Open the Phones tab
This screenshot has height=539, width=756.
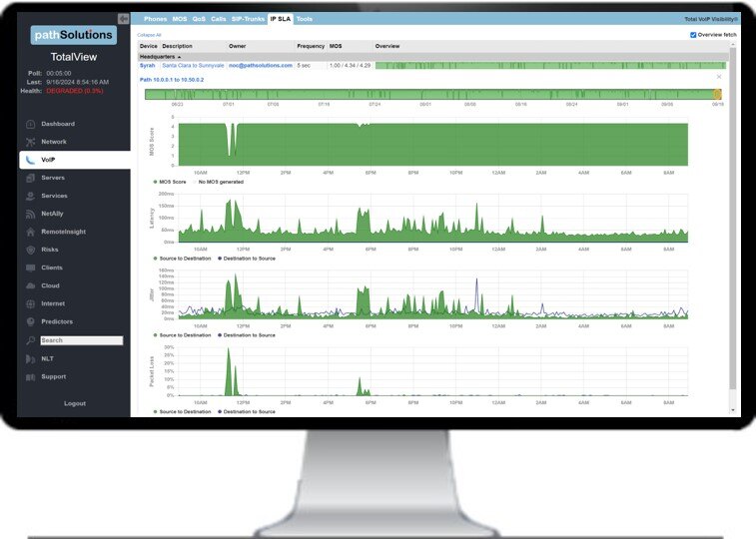(155, 19)
